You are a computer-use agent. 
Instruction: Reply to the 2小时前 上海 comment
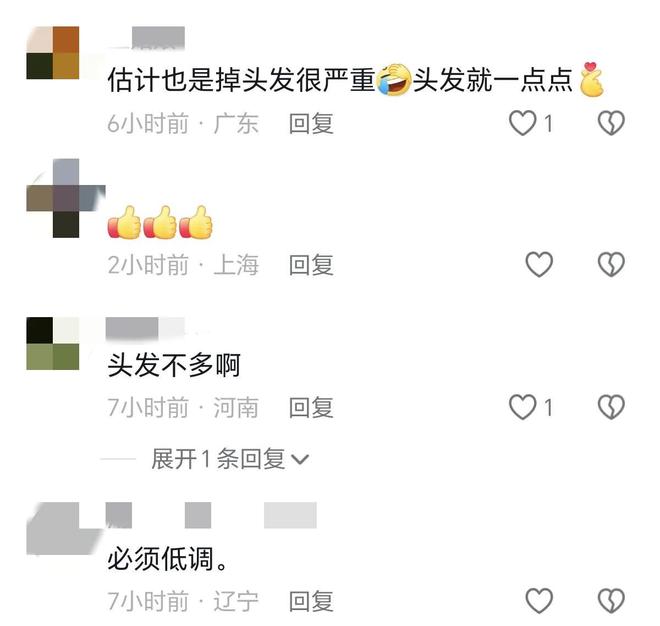(x=311, y=265)
